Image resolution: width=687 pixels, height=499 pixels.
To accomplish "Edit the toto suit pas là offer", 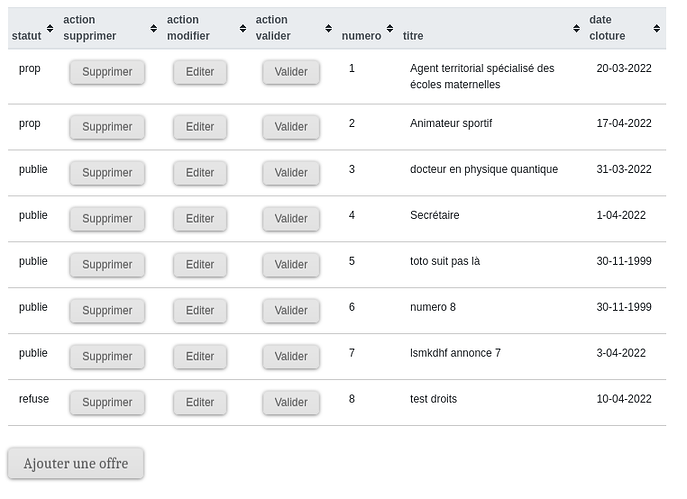I will [200, 265].
